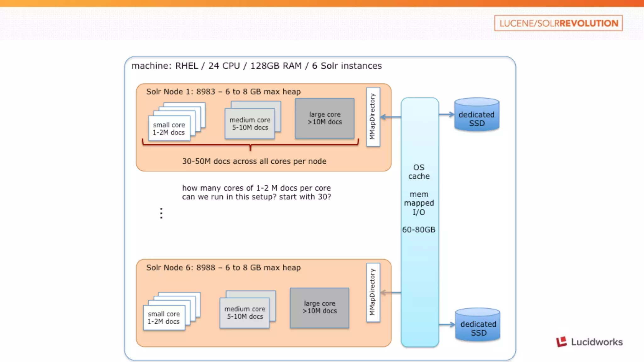This screenshot has height=362, width=644.
Task: Click the 30-50M docs across all cores text
Action: tap(254, 161)
